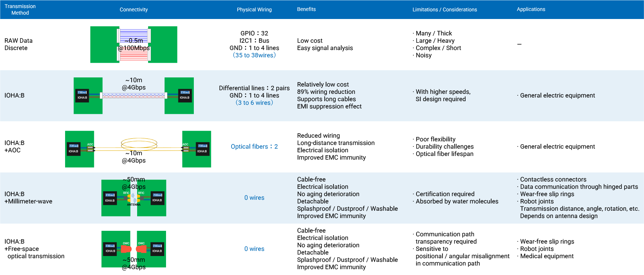
Task: Click the right red OWC emitter icon
Action: tap(141, 249)
